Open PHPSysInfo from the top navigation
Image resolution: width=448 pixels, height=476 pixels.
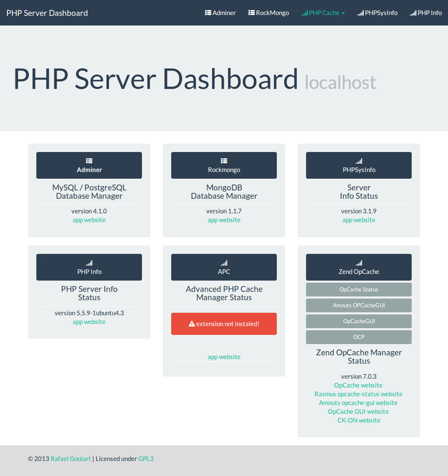pyautogui.click(x=377, y=13)
